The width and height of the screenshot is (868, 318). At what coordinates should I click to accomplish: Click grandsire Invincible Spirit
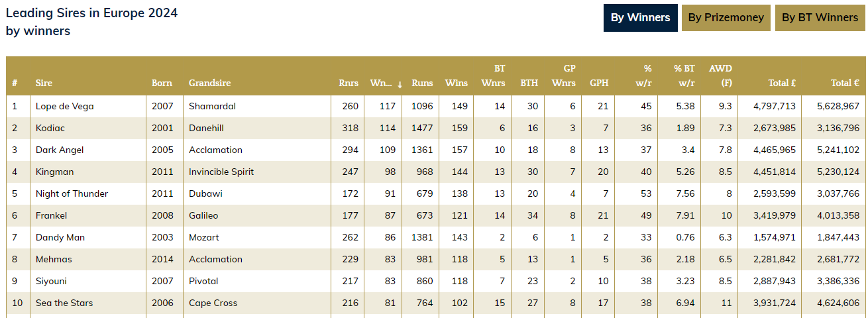click(x=221, y=172)
